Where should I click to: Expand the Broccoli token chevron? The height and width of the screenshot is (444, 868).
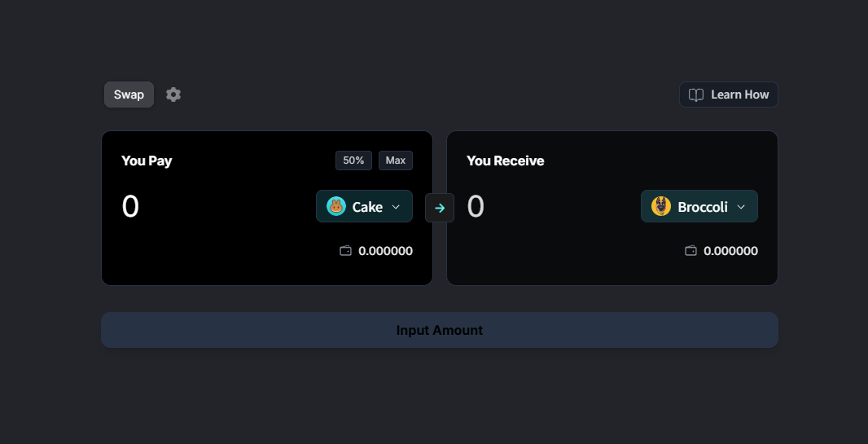coord(741,206)
